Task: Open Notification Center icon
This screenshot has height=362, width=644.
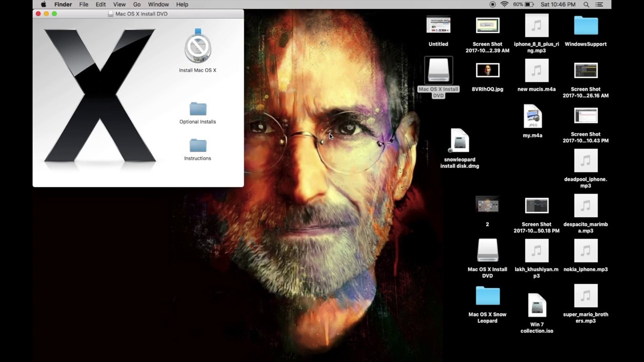Action: (x=599, y=5)
